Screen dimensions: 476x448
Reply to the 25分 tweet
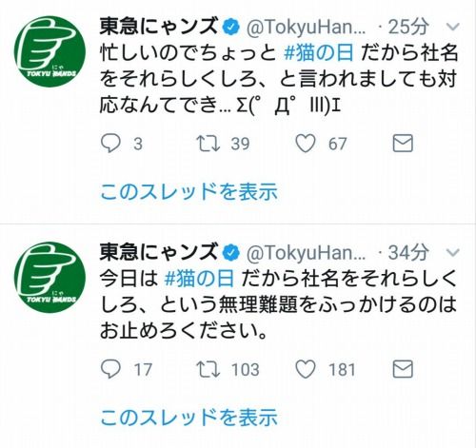click(110, 144)
